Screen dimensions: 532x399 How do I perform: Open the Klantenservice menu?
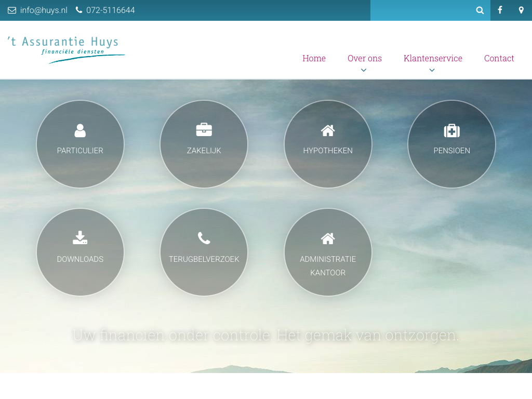click(433, 58)
